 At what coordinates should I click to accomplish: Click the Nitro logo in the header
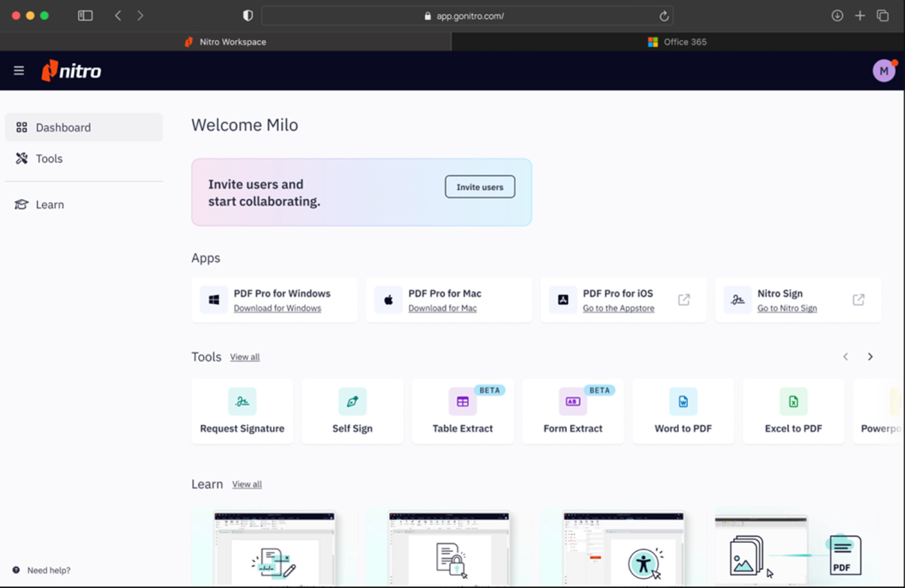pyautogui.click(x=71, y=71)
